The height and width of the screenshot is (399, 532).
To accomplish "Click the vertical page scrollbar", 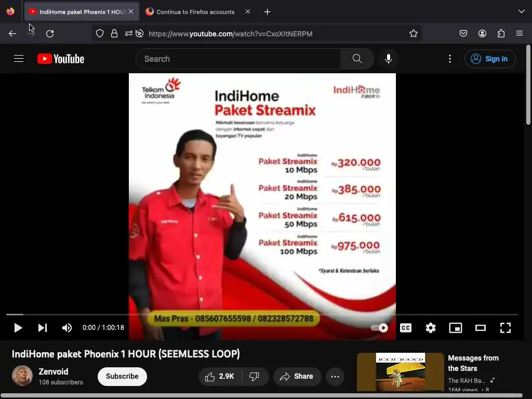I will coord(528,85).
